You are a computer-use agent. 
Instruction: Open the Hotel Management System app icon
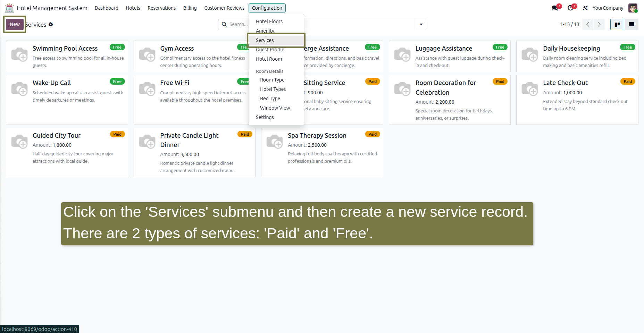click(x=9, y=8)
